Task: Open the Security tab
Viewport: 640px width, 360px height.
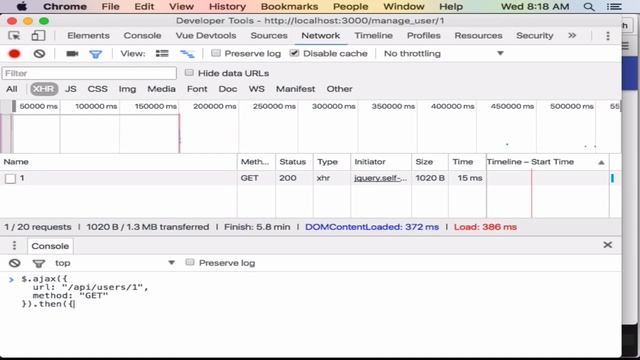Action: (x=535, y=36)
